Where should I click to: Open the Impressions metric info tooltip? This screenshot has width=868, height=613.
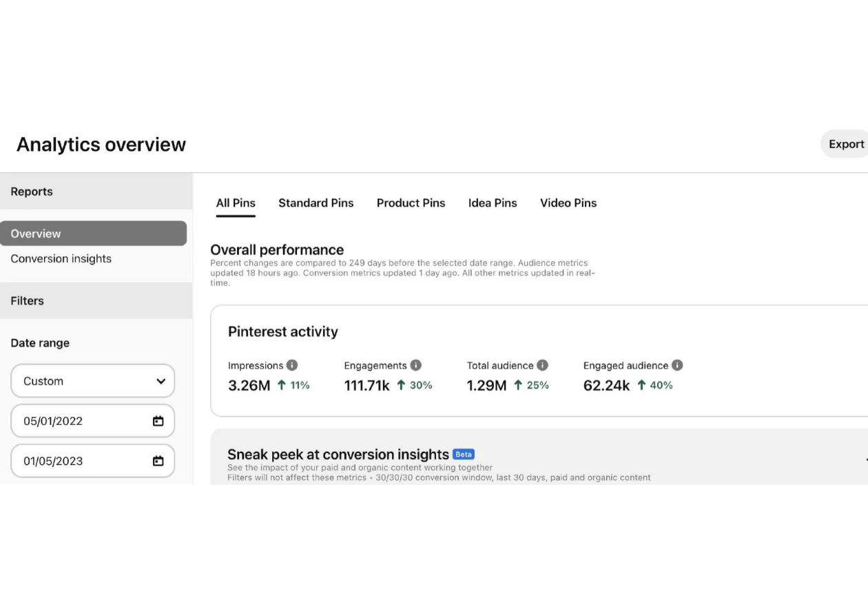[x=291, y=365]
